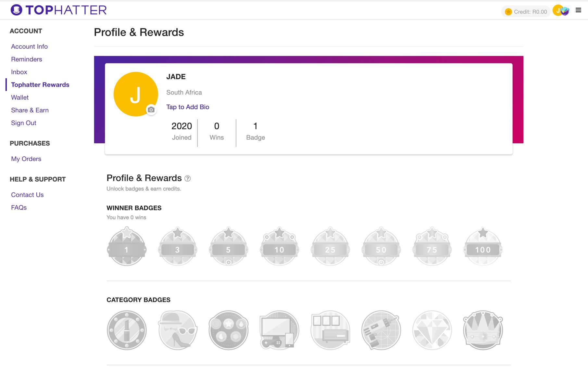Click the help question mark beside Profile & Rewards

tap(187, 178)
